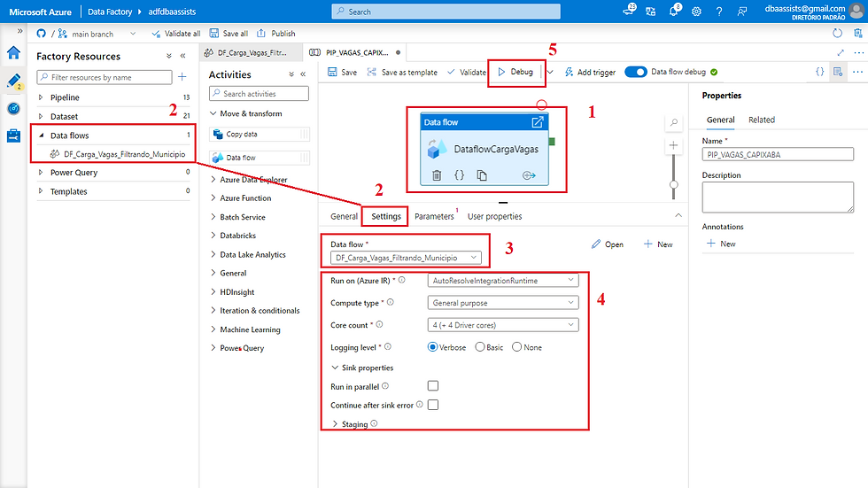Open the Run on (Azure IR) dropdown

(x=503, y=281)
